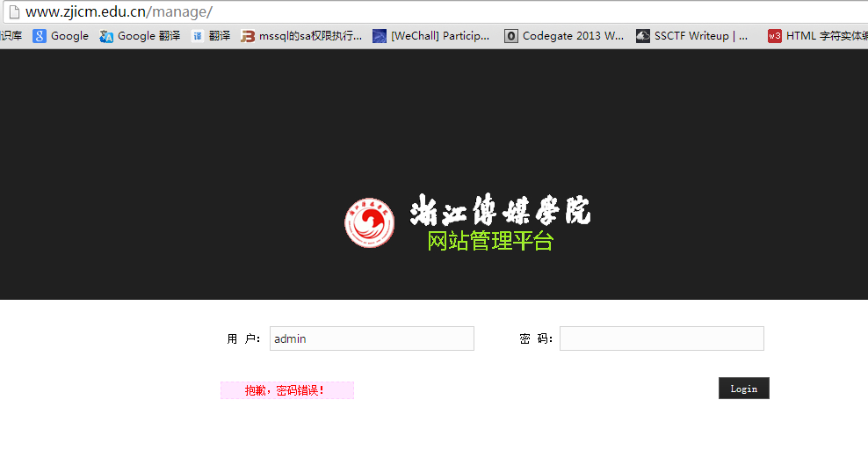Open the mssql的sa权限执行 bookmark
Image resolution: width=868 pixels, height=451 pixels.
pyautogui.click(x=310, y=36)
